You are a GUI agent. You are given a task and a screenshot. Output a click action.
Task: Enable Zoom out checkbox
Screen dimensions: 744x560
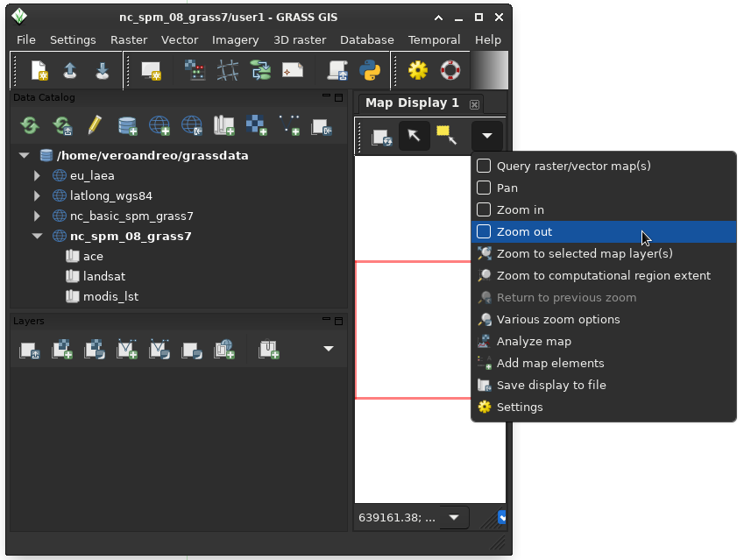(484, 231)
